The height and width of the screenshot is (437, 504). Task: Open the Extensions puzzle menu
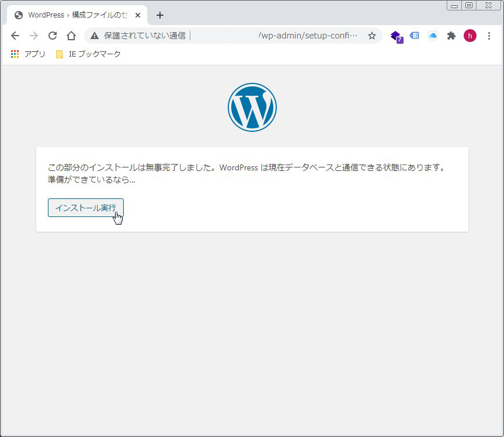[x=451, y=36]
